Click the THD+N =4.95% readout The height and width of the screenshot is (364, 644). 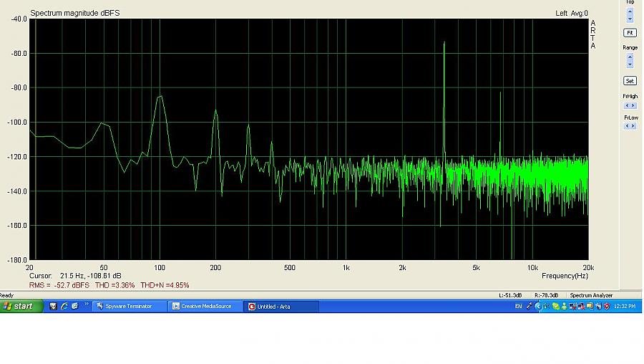(x=165, y=285)
